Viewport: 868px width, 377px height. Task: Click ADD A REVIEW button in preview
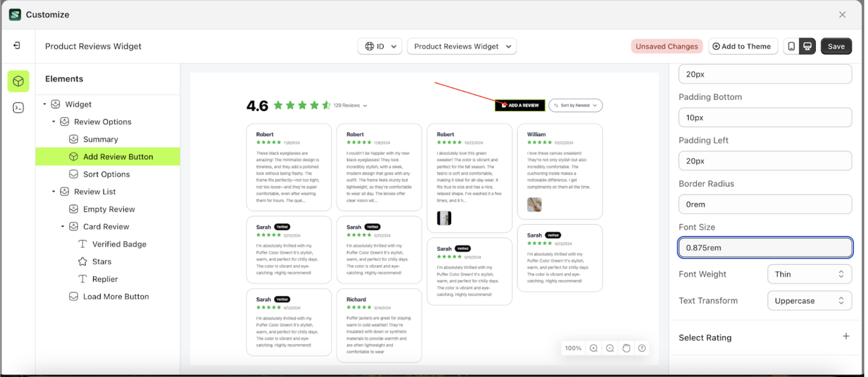pyautogui.click(x=520, y=105)
